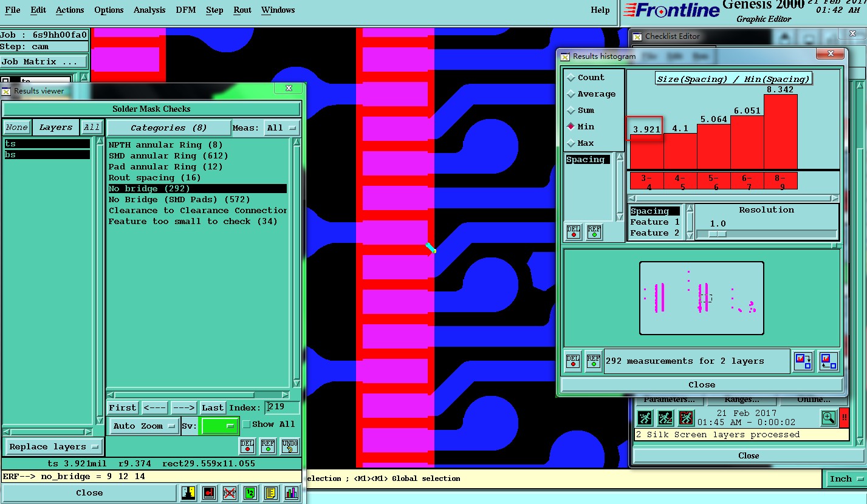This screenshot has height=504, width=867.
Task: Open histogram bar chart icon in Results viewer
Action: (x=292, y=492)
